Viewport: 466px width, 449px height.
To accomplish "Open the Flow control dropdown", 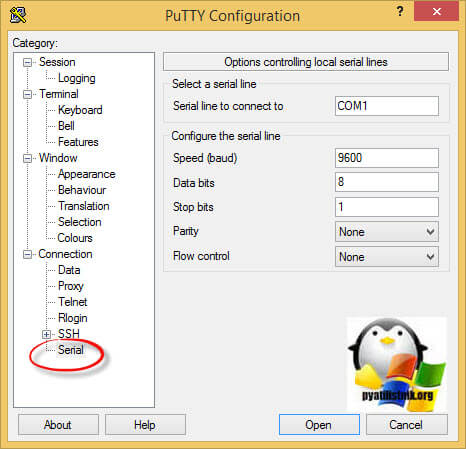I will coord(387,257).
